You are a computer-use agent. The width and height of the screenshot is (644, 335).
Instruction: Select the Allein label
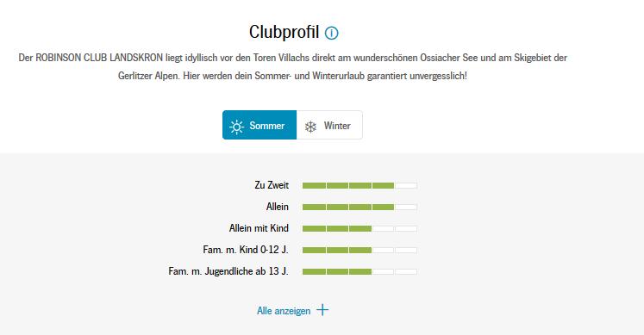click(x=278, y=207)
